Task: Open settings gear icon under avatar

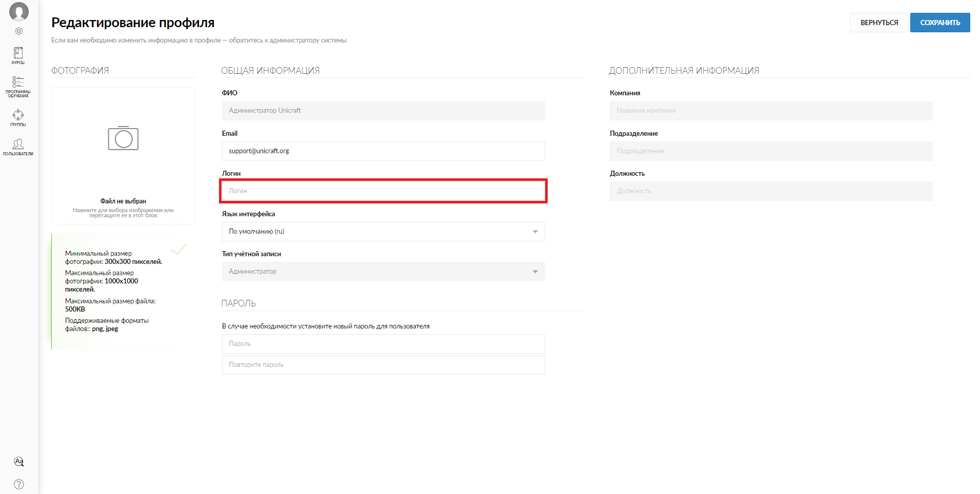Action: pos(19,31)
